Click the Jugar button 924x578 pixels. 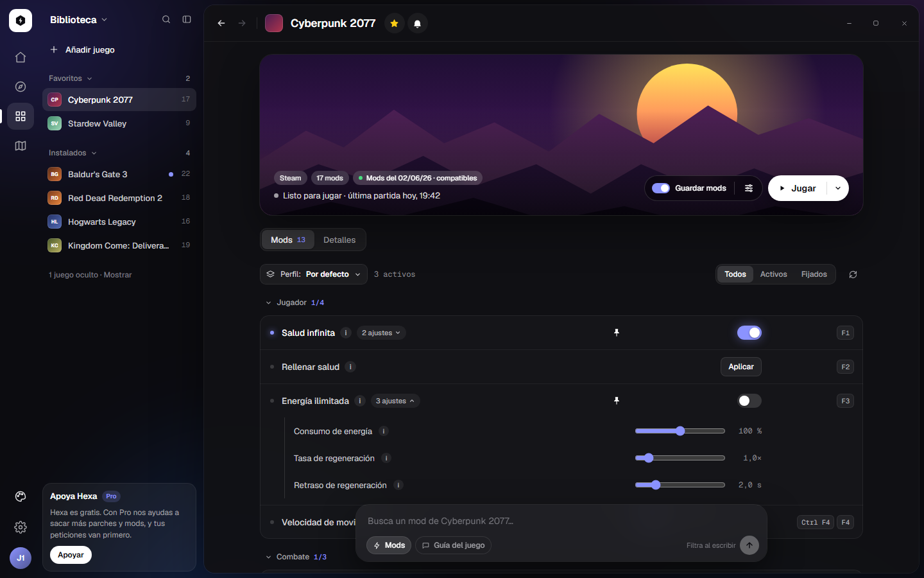click(x=798, y=188)
